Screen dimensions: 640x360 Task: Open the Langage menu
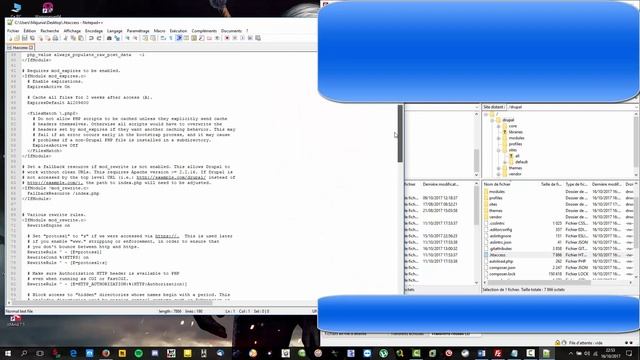(x=115, y=31)
